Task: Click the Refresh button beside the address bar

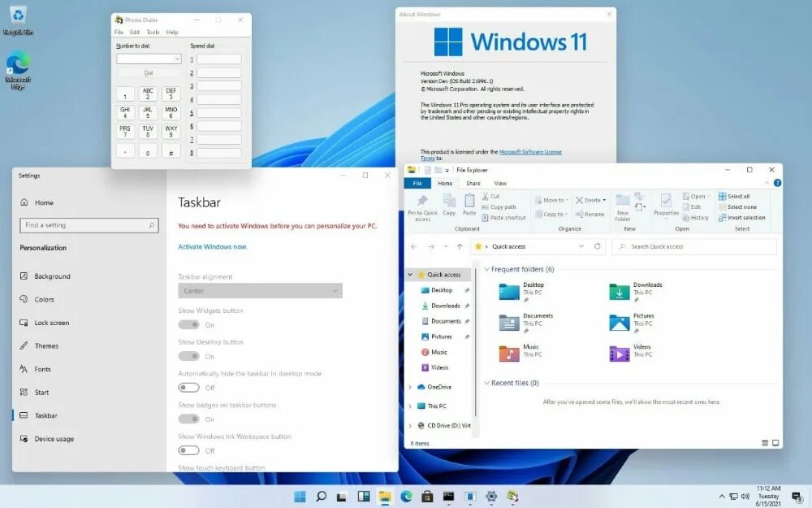Action: click(x=597, y=246)
